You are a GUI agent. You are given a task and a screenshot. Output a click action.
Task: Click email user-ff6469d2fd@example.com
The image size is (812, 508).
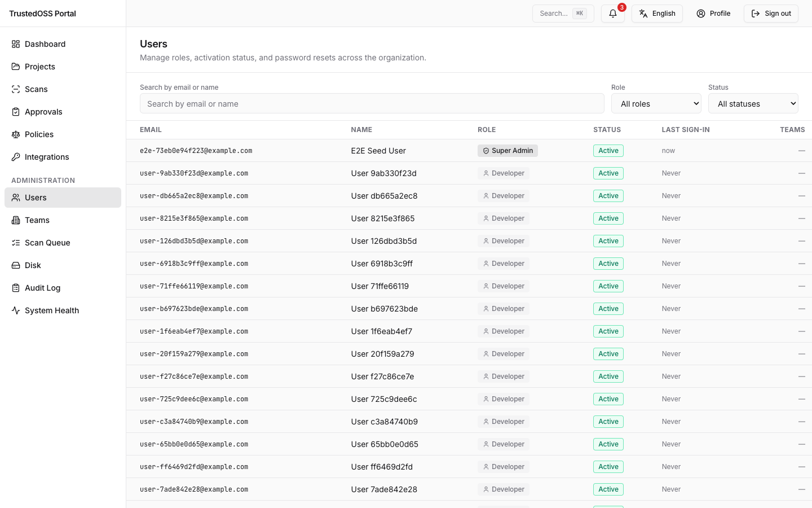[194, 467]
